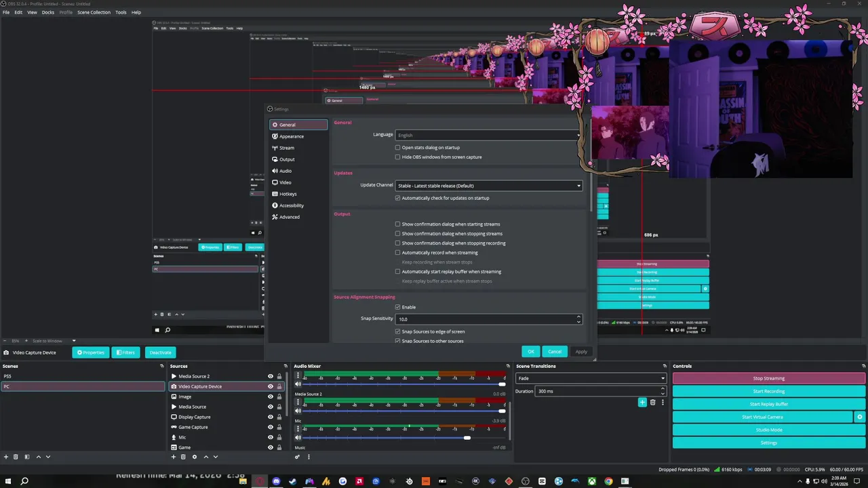The width and height of the screenshot is (868, 488).
Task: Open the Docks menu
Action: pos(48,12)
